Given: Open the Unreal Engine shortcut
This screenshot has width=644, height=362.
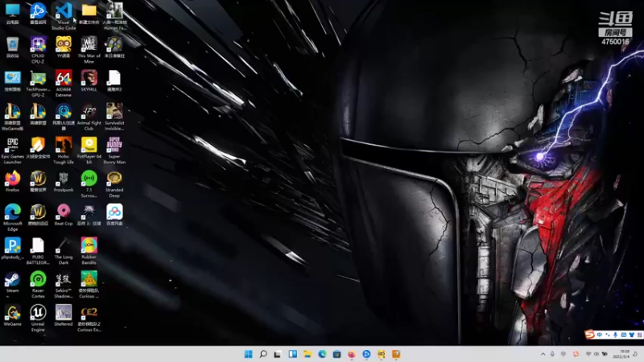Looking at the screenshot, I should (x=38, y=318).
